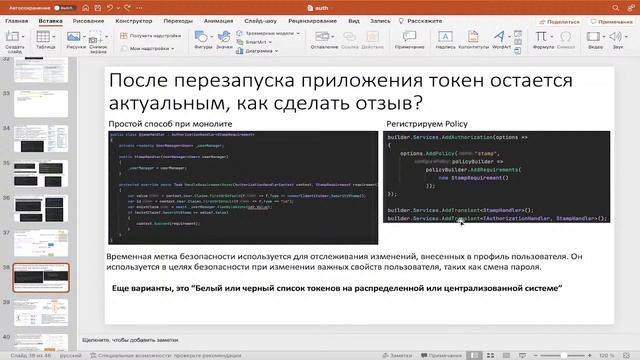
Task: Select the Вставка ribbon tab
Action: tap(51, 21)
